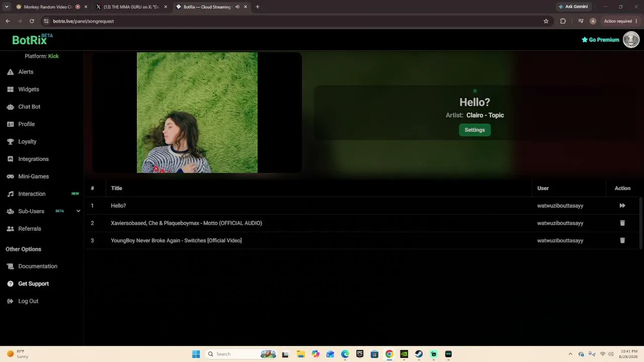This screenshot has height=362, width=644.
Task: Close the Monkey Random Video Chat tab
Action: click(x=86, y=7)
